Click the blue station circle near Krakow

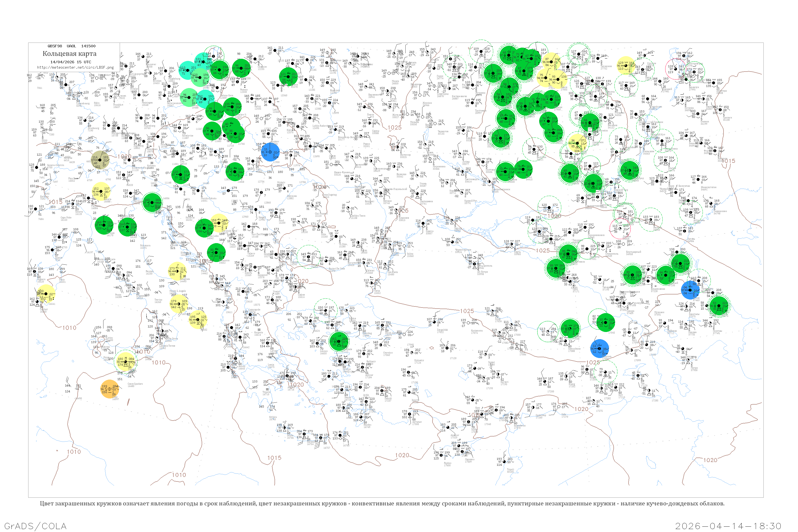coord(271,152)
